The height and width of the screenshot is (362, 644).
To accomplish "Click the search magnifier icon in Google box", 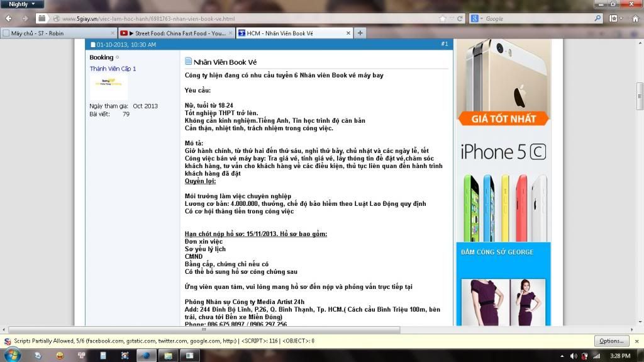I will (598, 18).
